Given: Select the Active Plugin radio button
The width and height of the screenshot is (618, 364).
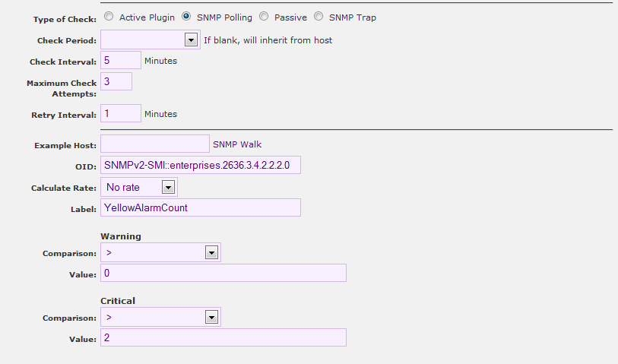Looking at the screenshot, I should coord(109,17).
